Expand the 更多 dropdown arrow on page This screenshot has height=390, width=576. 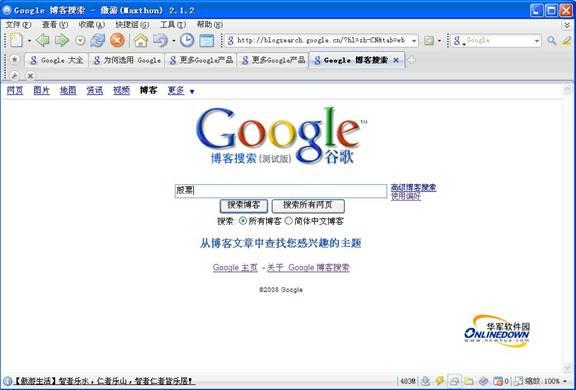(192, 92)
